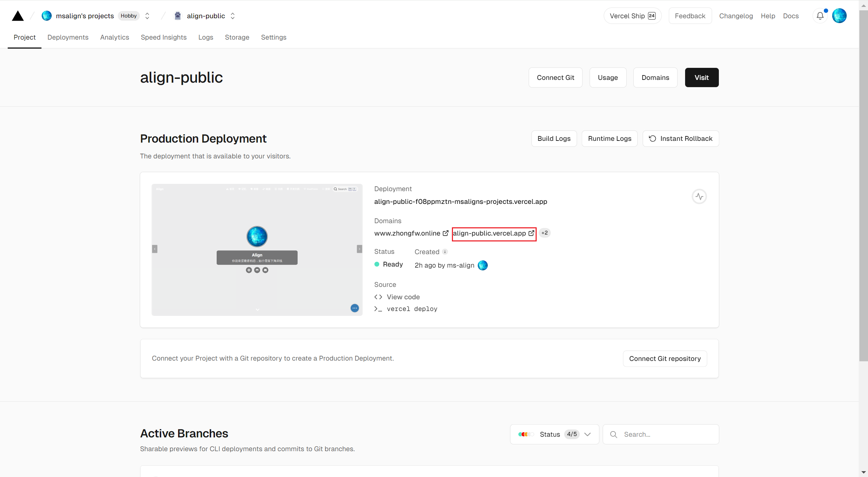868x477 pixels.
Task: Open the Domains button
Action: pyautogui.click(x=655, y=77)
